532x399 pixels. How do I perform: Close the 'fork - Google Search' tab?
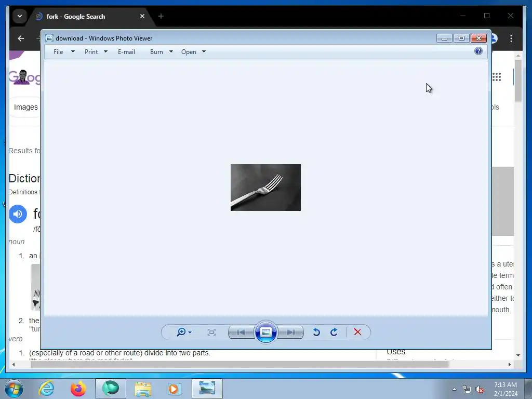142,16
